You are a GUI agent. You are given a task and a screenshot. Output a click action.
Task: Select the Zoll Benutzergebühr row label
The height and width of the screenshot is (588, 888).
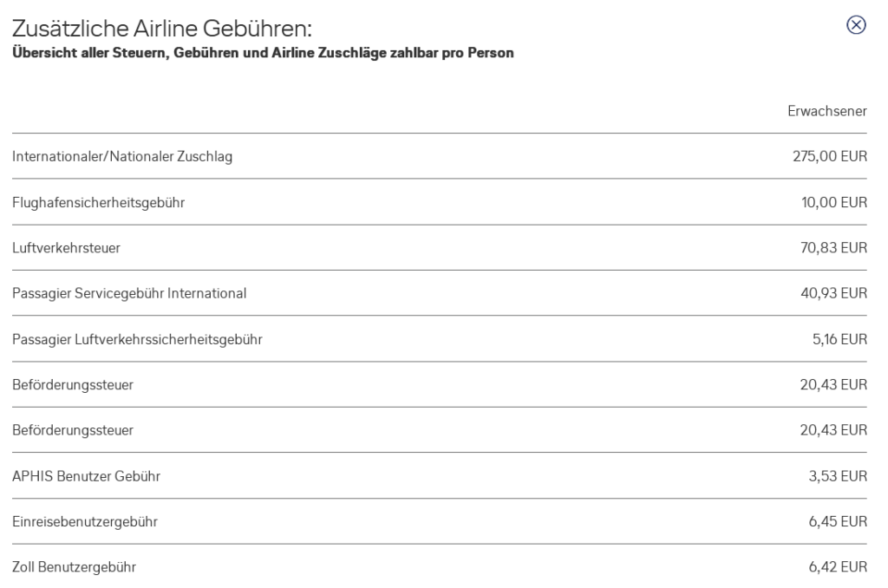click(x=74, y=568)
